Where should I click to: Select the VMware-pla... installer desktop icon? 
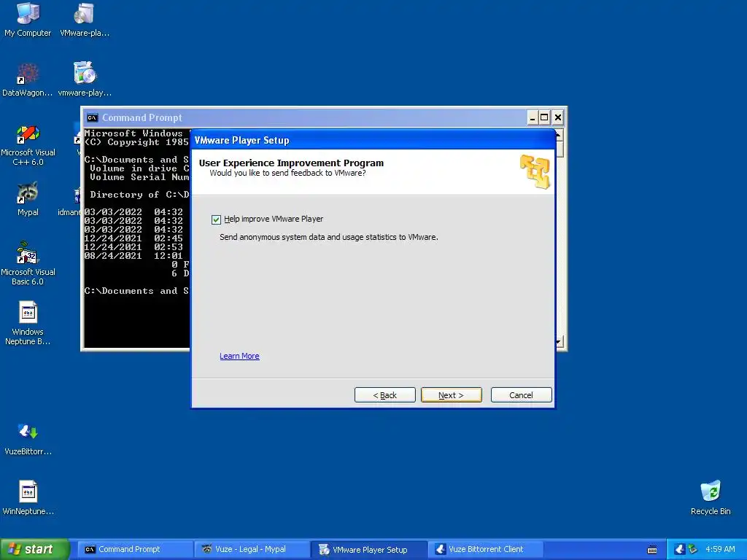pos(85,20)
